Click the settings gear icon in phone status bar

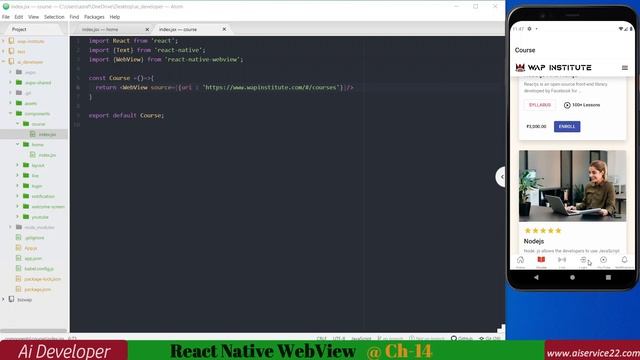529,29
